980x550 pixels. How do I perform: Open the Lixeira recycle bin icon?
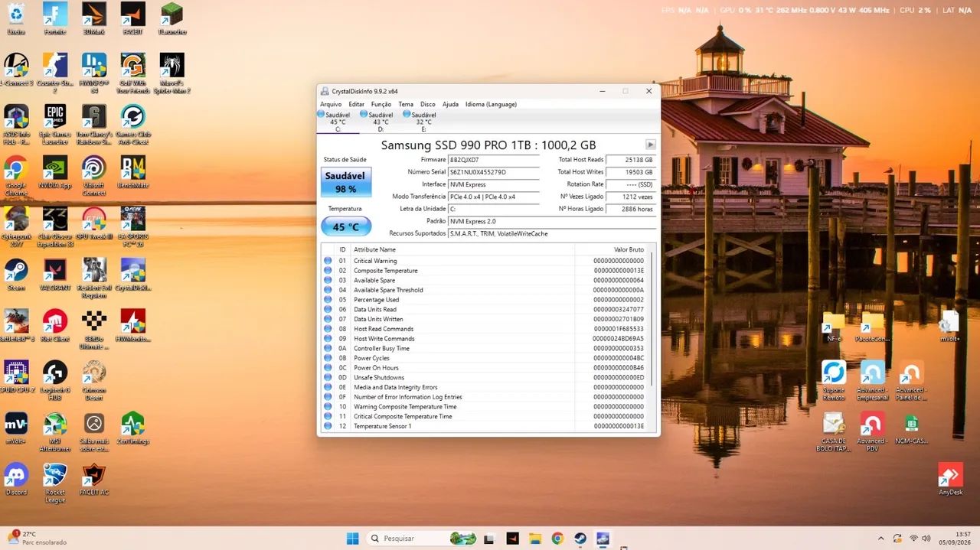point(16,19)
